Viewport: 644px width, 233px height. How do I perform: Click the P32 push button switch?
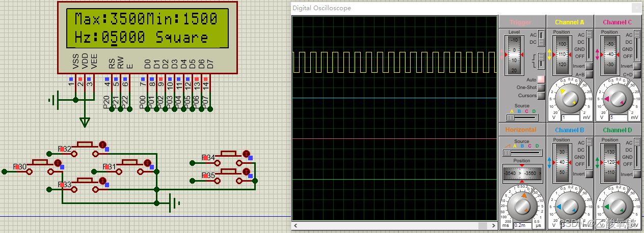pyautogui.click(x=85, y=149)
